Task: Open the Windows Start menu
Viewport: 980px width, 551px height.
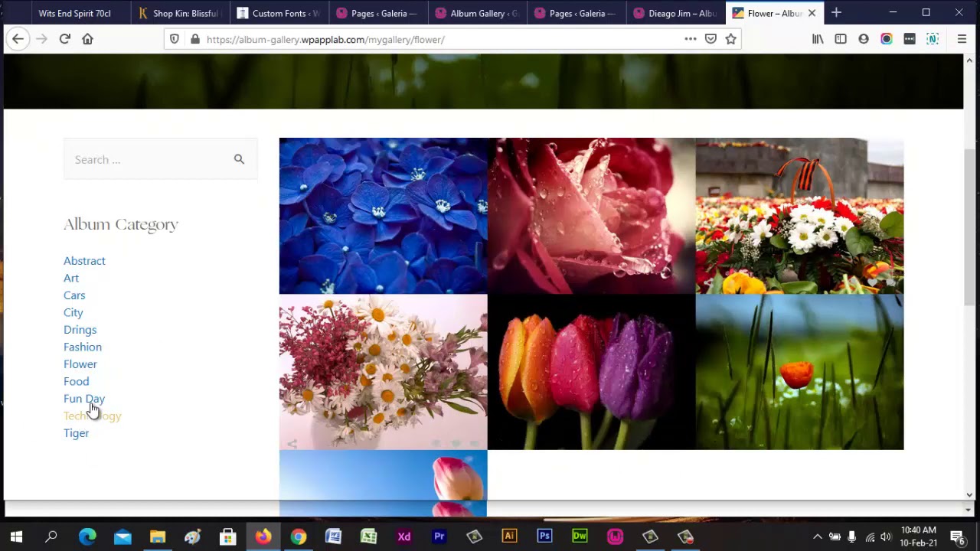Action: (16, 536)
